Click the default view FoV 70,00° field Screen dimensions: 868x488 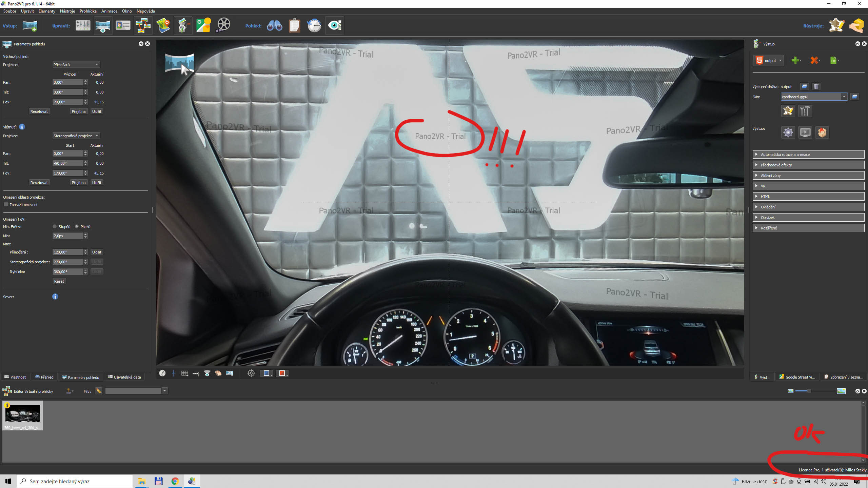(67, 102)
